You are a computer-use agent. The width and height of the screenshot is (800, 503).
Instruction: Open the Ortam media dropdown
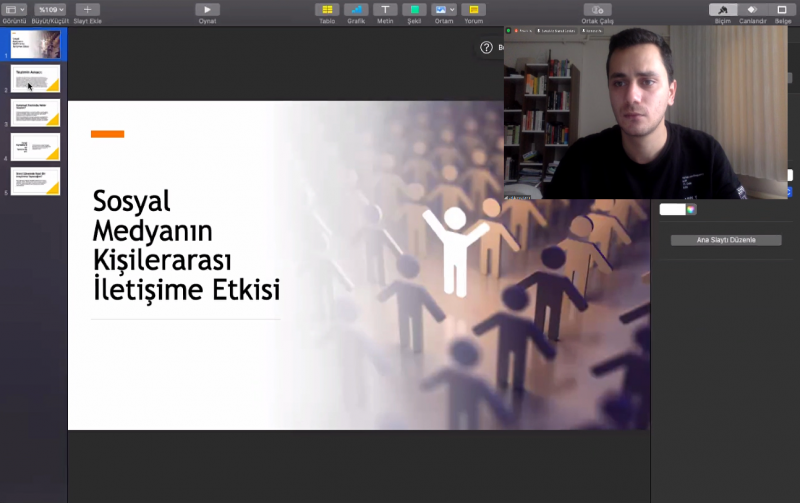pyautogui.click(x=444, y=10)
